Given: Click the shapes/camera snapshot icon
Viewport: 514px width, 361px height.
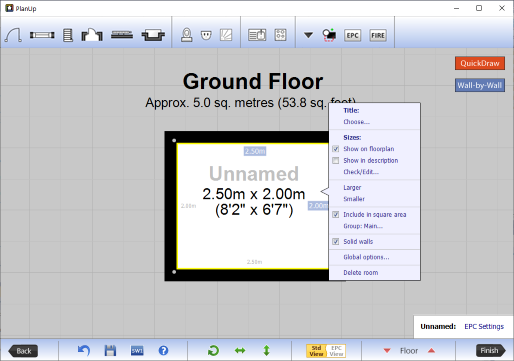Looking at the screenshot, I should tap(329, 35).
